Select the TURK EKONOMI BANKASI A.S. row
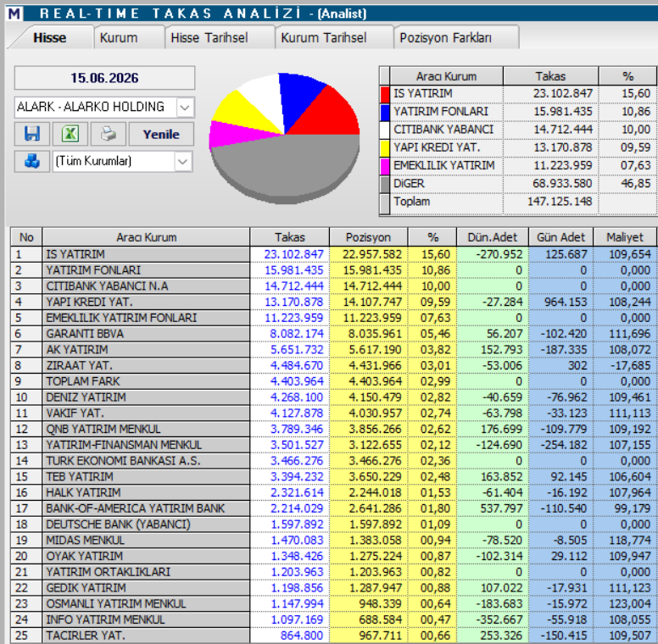 pyautogui.click(x=334, y=461)
